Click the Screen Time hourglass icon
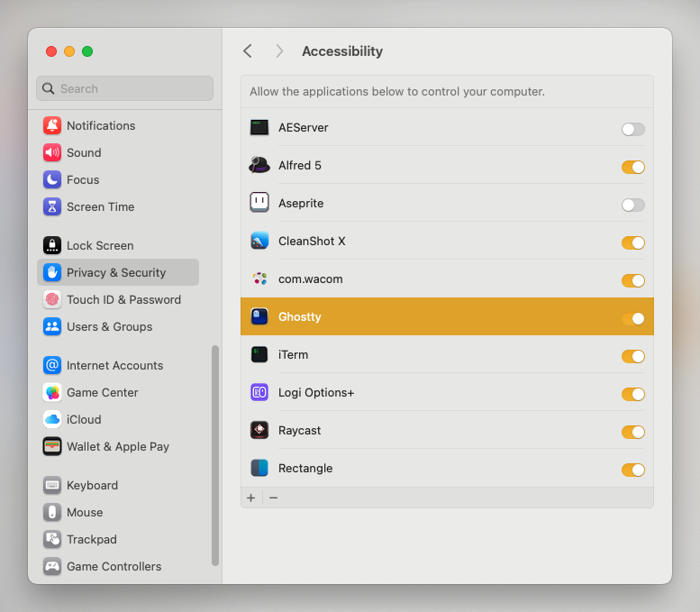Screen dimensions: 700x612 point(52,207)
